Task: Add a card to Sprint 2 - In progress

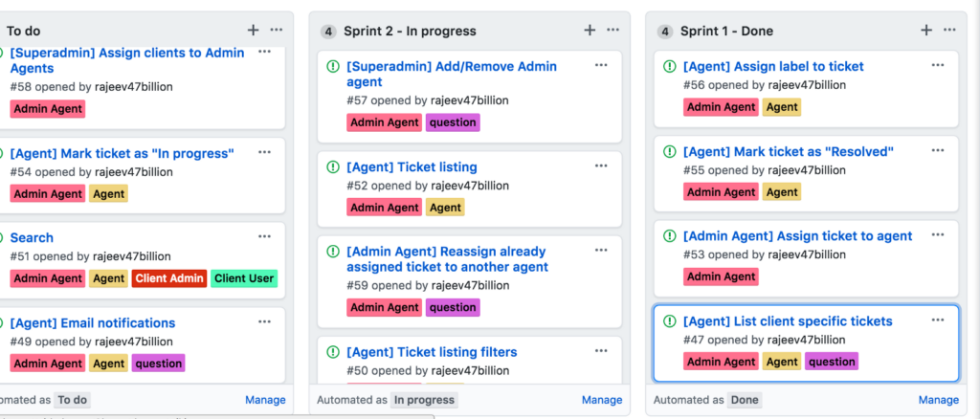Action: point(590,30)
